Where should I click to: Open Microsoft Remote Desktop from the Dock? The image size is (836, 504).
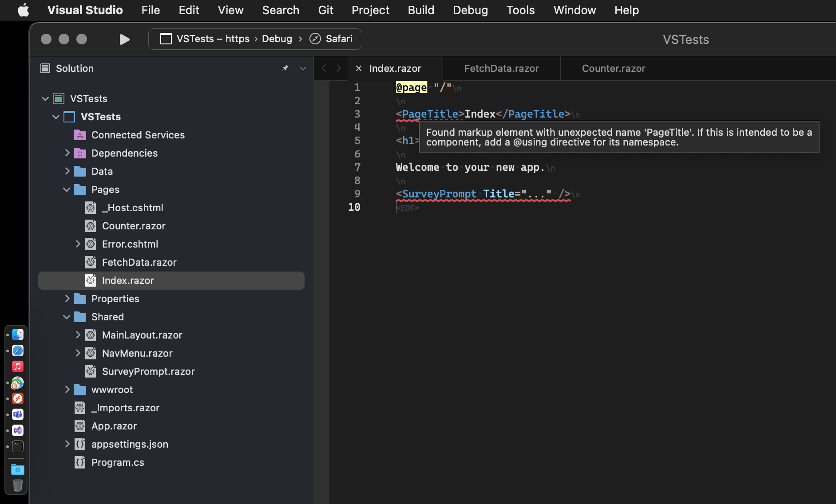pos(17,398)
